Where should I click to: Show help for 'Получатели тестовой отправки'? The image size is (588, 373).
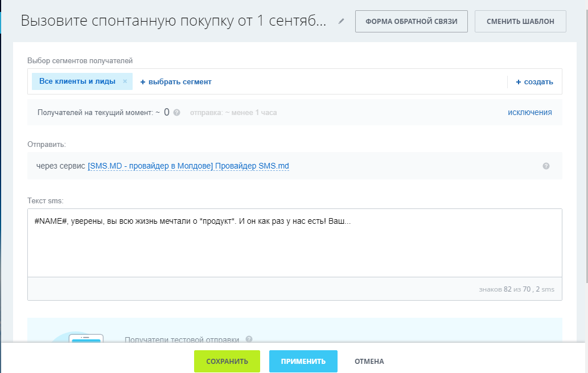click(249, 339)
